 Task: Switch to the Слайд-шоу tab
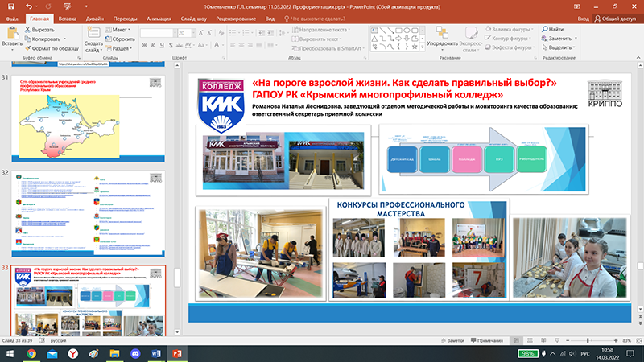point(193,19)
